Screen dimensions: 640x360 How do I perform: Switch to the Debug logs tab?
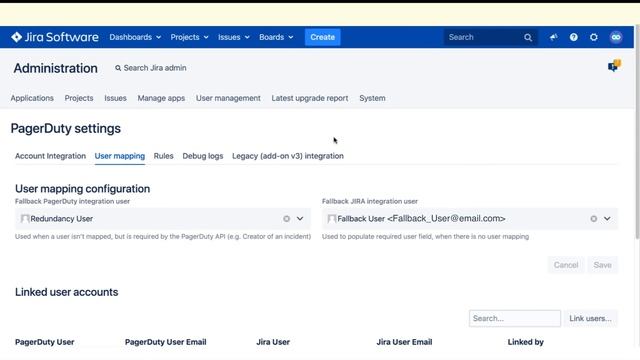[x=203, y=156]
